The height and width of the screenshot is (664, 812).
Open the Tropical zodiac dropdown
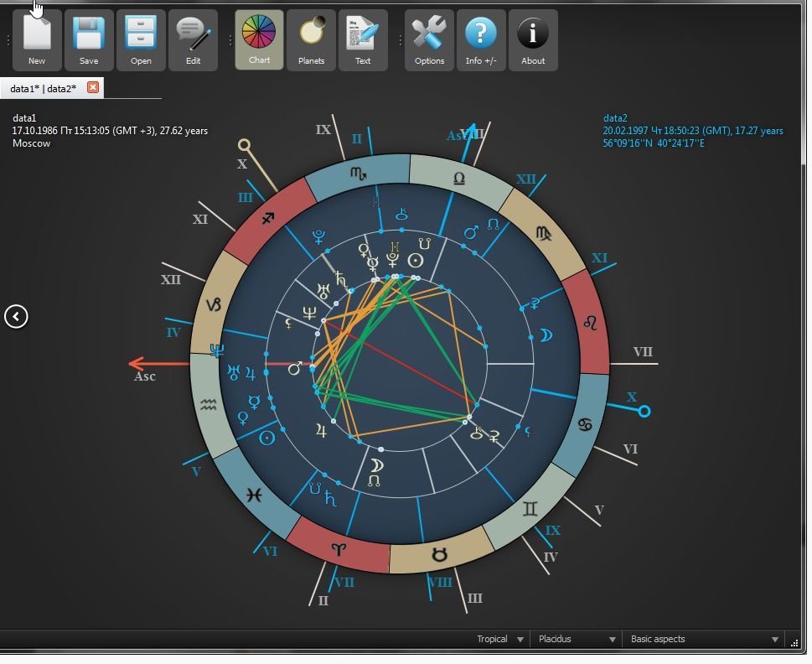pyautogui.click(x=499, y=641)
